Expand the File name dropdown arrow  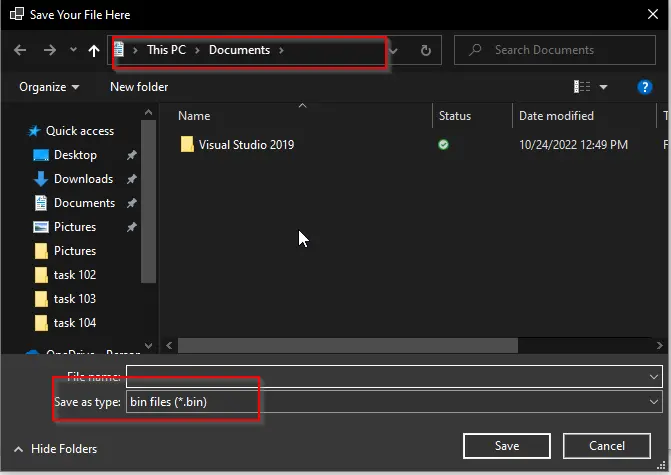tap(654, 376)
